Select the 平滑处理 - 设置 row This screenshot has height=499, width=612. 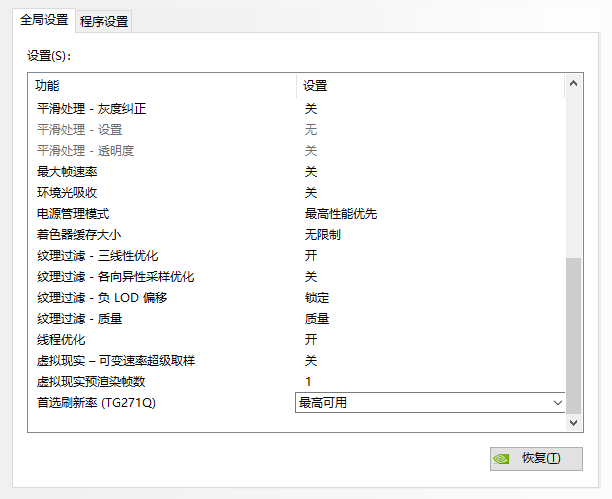click(297, 130)
